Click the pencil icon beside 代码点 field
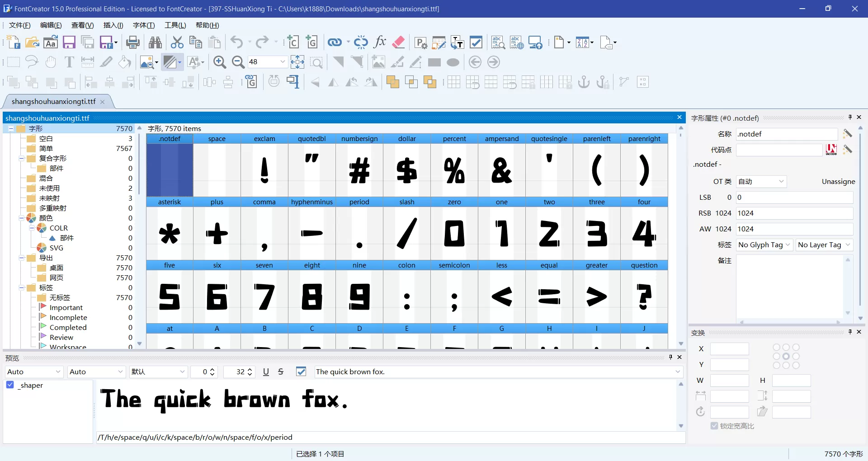This screenshot has height=461, width=868. tap(848, 150)
